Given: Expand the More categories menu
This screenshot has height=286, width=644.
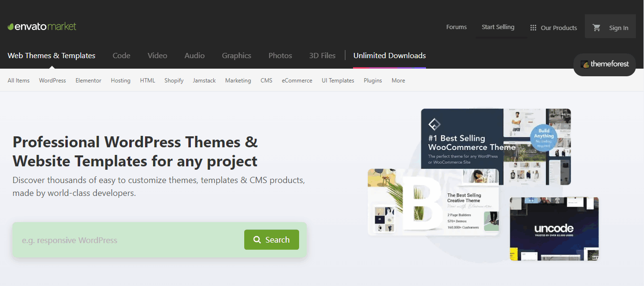Looking at the screenshot, I should tap(398, 81).
